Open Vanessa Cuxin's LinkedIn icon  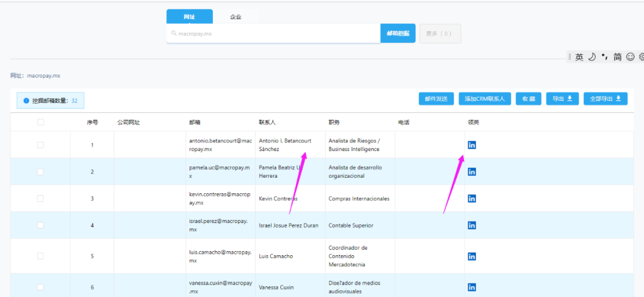click(472, 287)
